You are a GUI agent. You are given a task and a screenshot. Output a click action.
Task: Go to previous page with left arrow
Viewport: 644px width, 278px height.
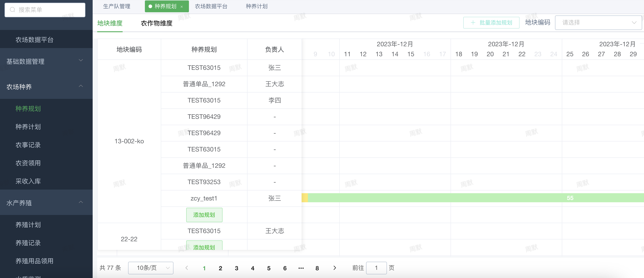click(187, 268)
